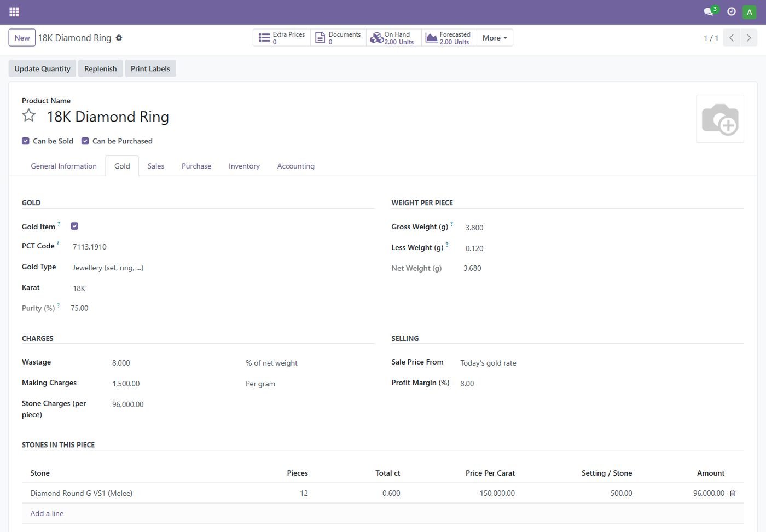This screenshot has width=766, height=532.
Task: Open the Inventory tab
Action: 244,166
